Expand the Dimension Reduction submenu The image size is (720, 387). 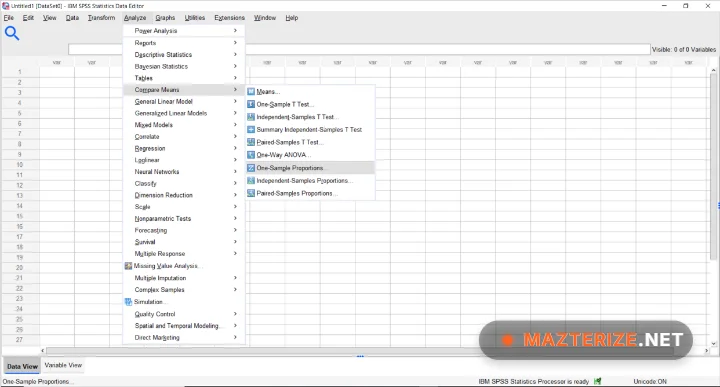[184, 195]
